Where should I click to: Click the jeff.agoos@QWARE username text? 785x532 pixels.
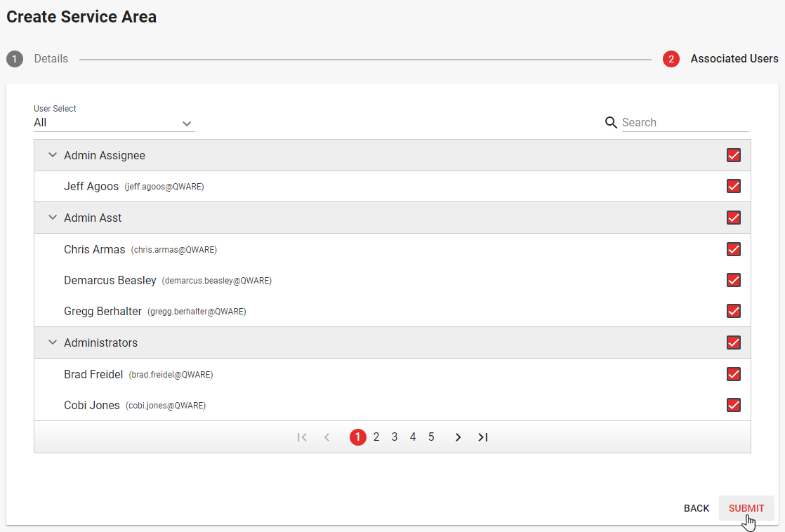tap(164, 187)
